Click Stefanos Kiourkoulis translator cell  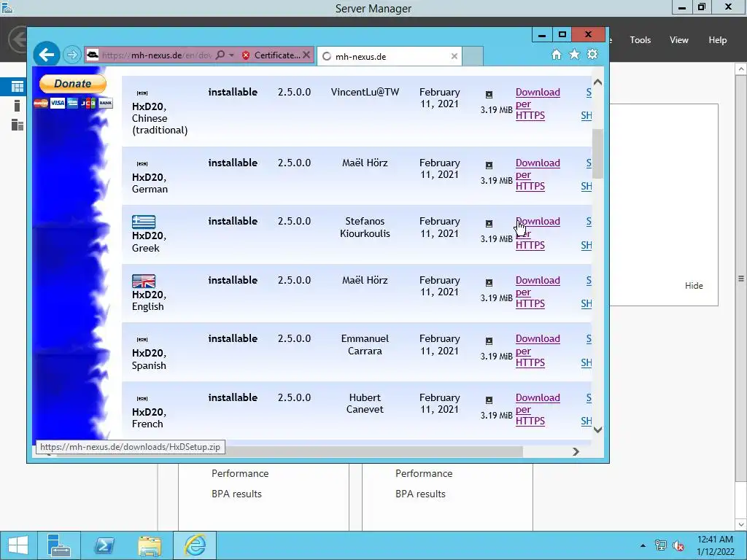pos(365,227)
